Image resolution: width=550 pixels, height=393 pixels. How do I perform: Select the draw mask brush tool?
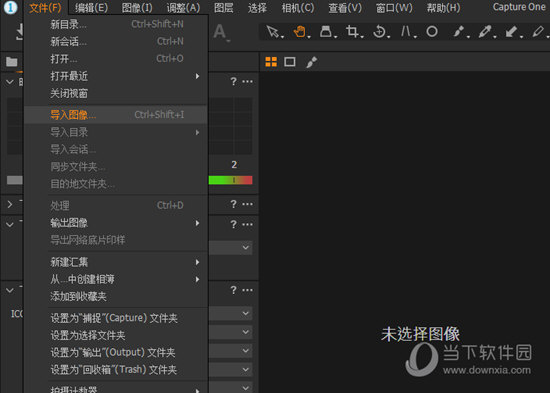(x=459, y=32)
